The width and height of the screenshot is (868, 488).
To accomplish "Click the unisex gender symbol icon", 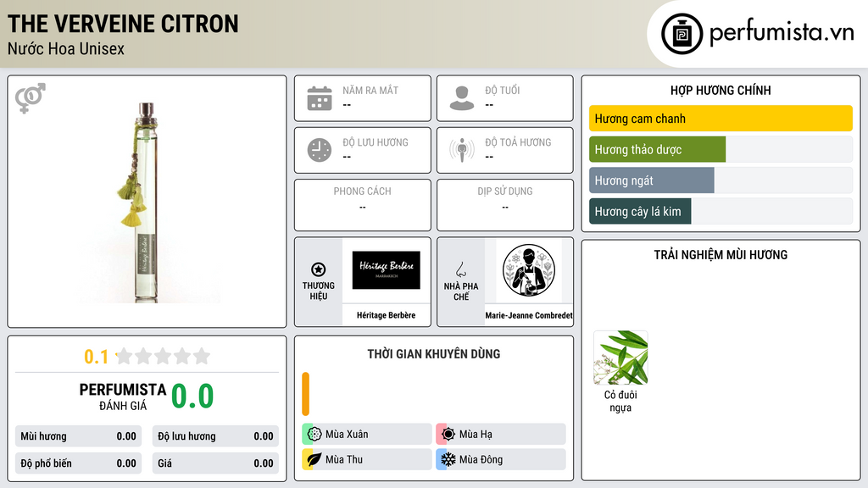I will tap(31, 98).
